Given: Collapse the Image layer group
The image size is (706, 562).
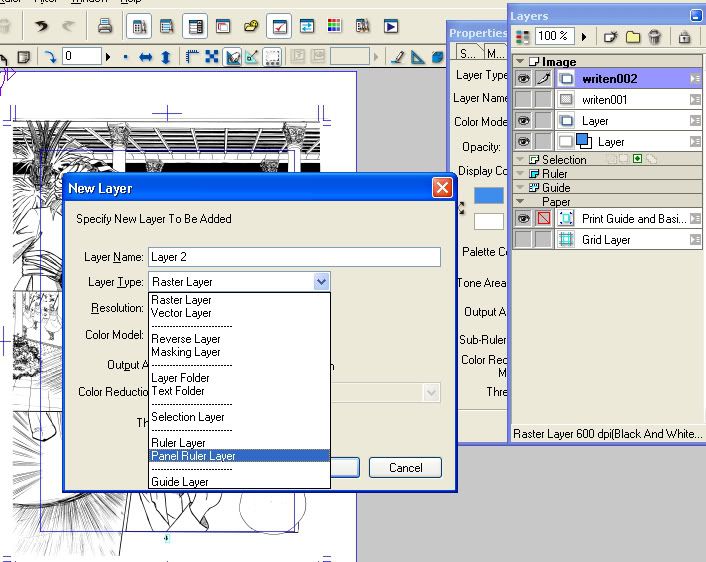Looking at the screenshot, I should tap(520, 61).
